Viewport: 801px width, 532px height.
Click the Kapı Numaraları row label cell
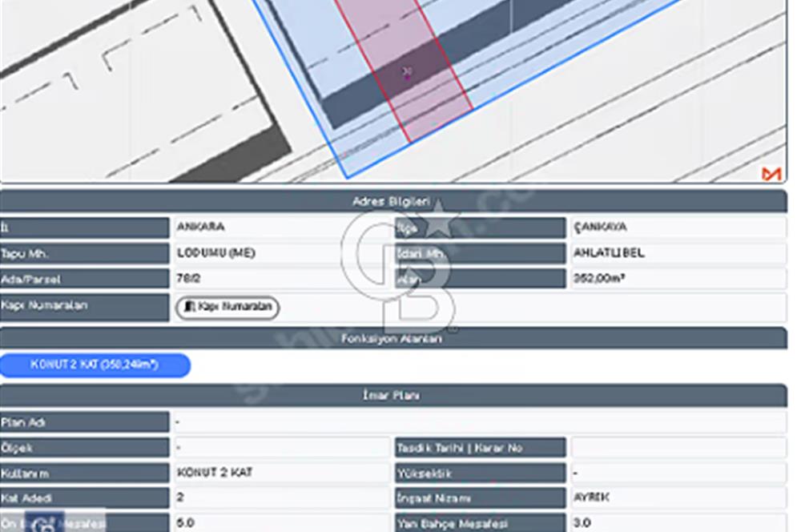coord(84,307)
